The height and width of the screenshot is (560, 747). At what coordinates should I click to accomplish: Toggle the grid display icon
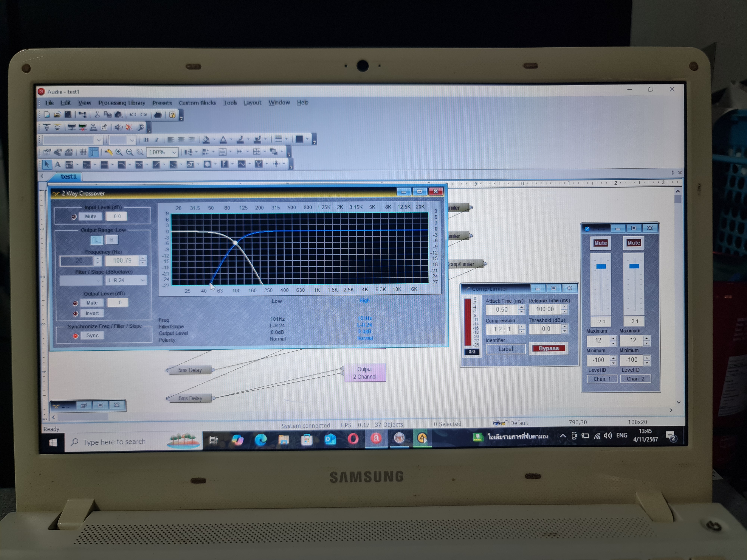pos(83,152)
